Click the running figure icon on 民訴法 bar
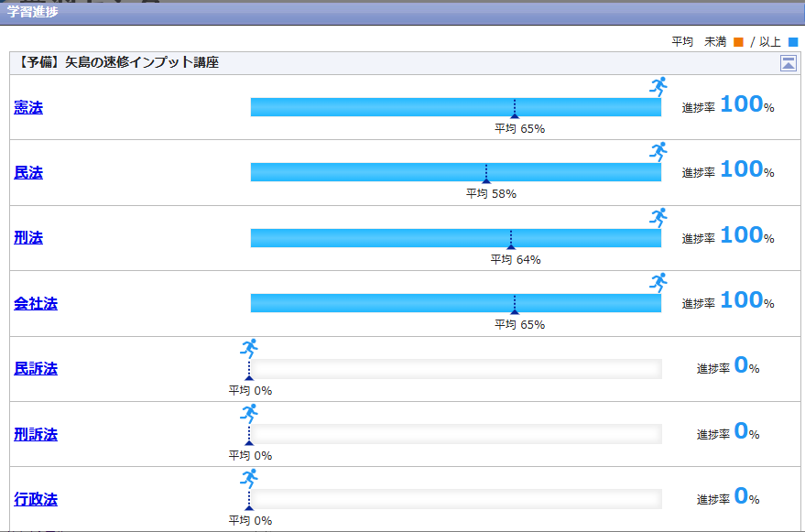This screenshot has height=532, width=805. point(249,348)
